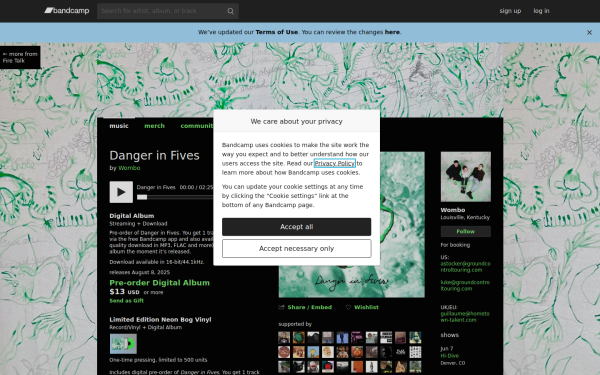Click the Follow button
Viewport: 600px width, 375px height.
click(x=466, y=232)
